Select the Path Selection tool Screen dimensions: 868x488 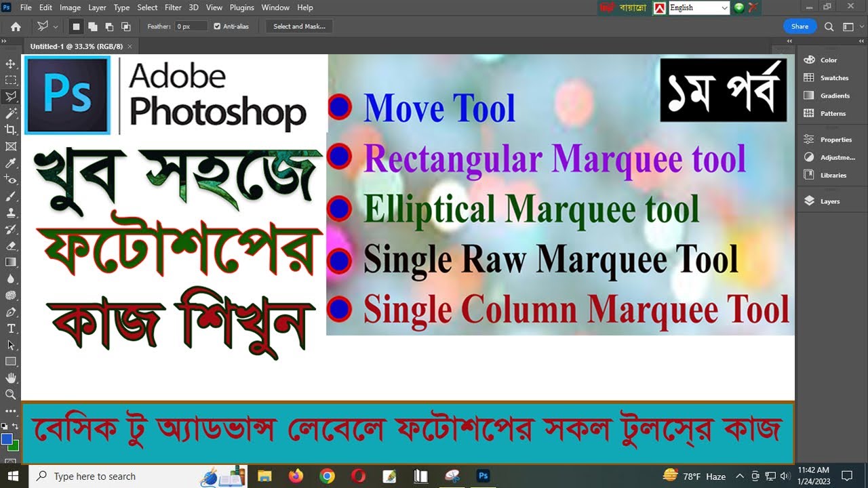tap(11, 344)
